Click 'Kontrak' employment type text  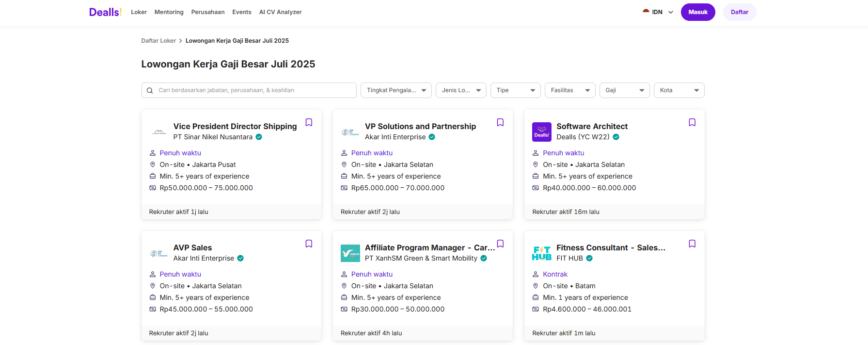point(555,274)
